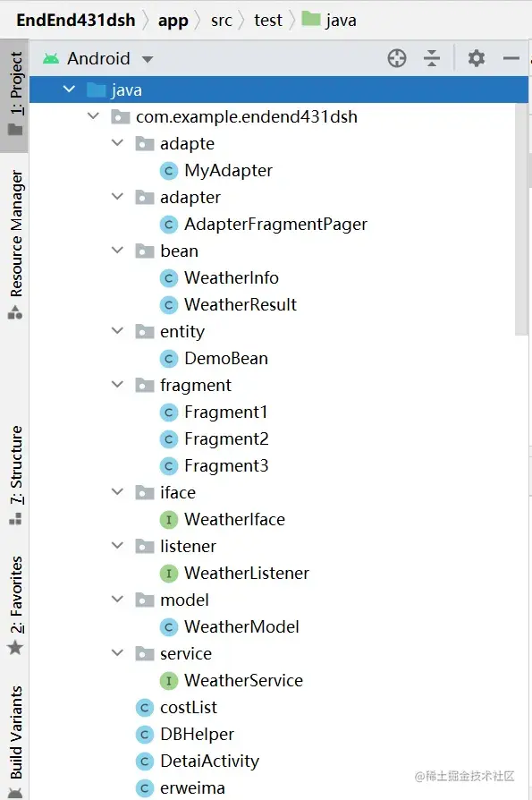Screen dimensions: 532x800
Task: Hide the Project panel with minus icon
Action: (x=511, y=58)
